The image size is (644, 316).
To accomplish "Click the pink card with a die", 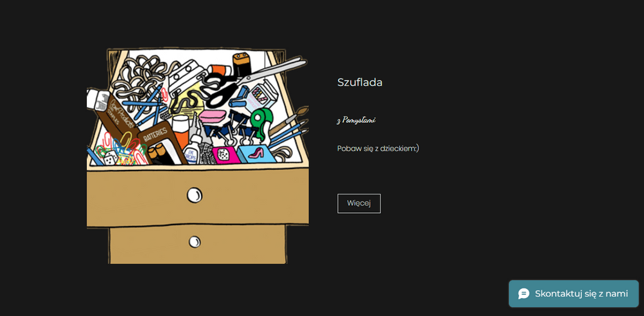I will click(224, 156).
